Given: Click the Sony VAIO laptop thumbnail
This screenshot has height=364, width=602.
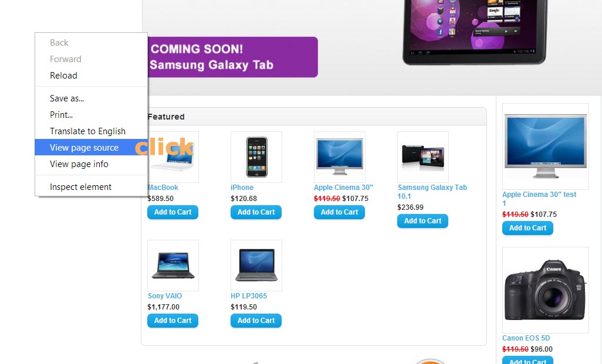Looking at the screenshot, I should 173,266.
